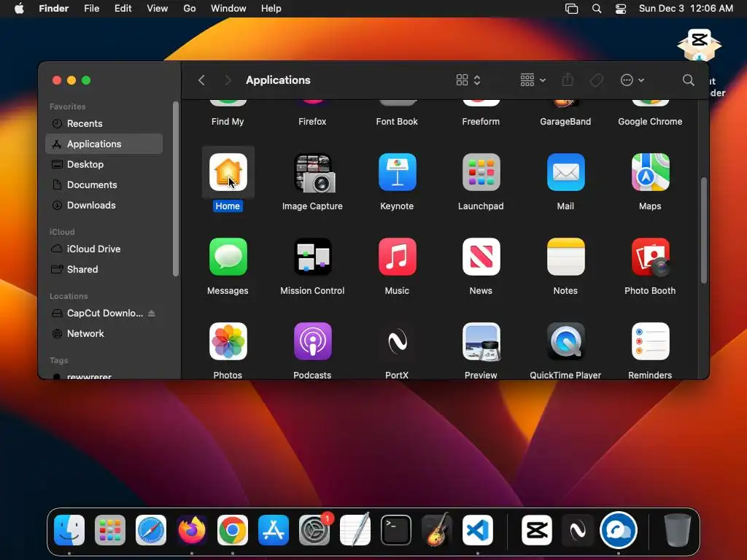Open Network in the sidebar
Image resolution: width=747 pixels, height=560 pixels.
tap(104, 334)
